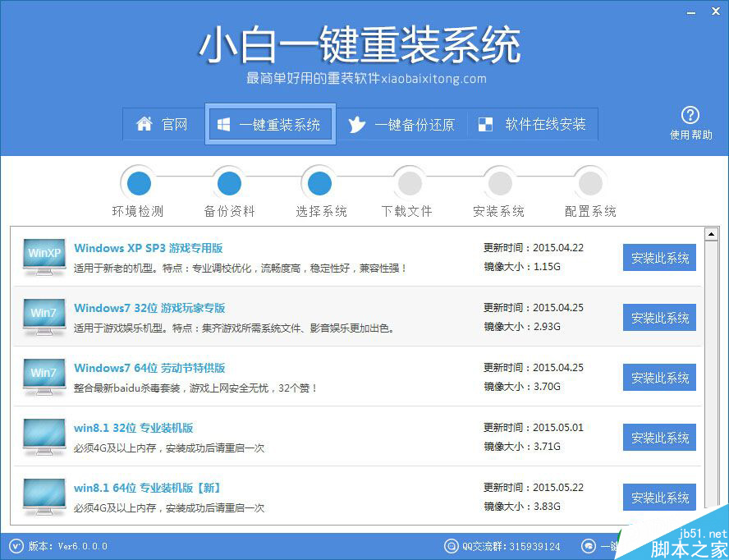The image size is (729, 560).
Task: Switch to the 官网 tab
Action: coord(163,124)
